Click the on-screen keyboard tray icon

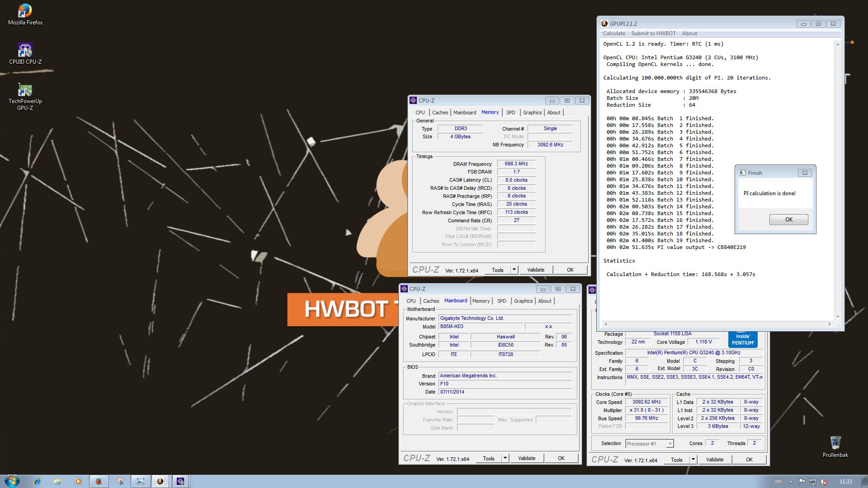pyautogui.click(x=778, y=482)
